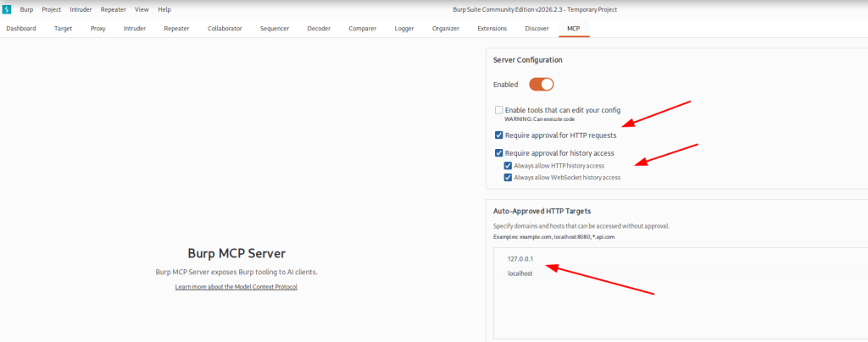Uncheck Require approval for history access

point(499,153)
